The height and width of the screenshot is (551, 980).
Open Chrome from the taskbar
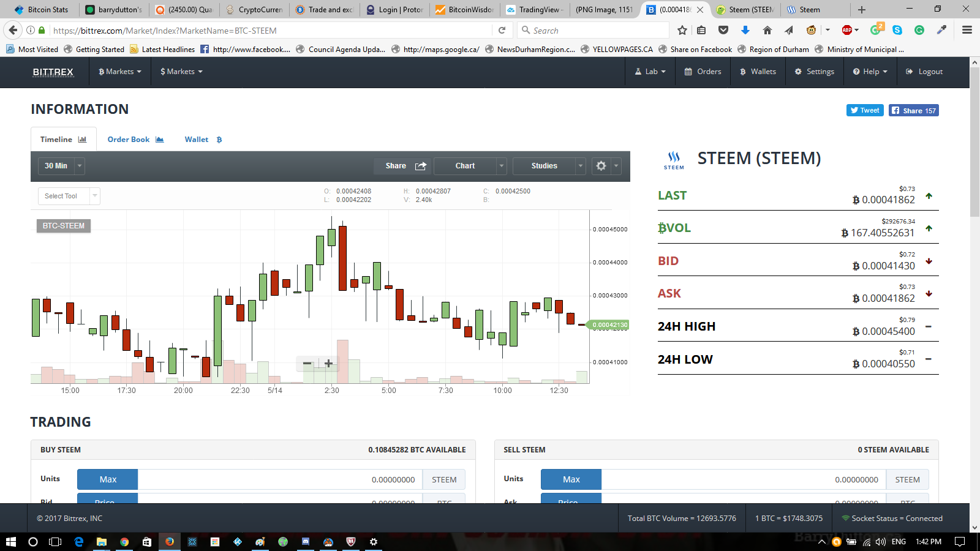[x=124, y=541]
